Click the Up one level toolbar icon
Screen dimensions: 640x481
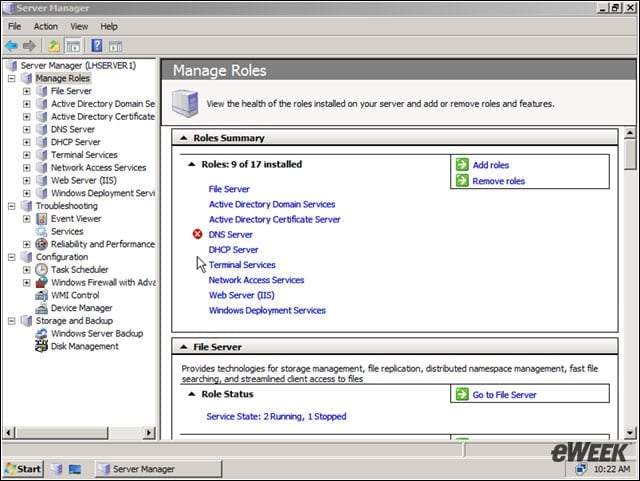pyautogui.click(x=54, y=46)
